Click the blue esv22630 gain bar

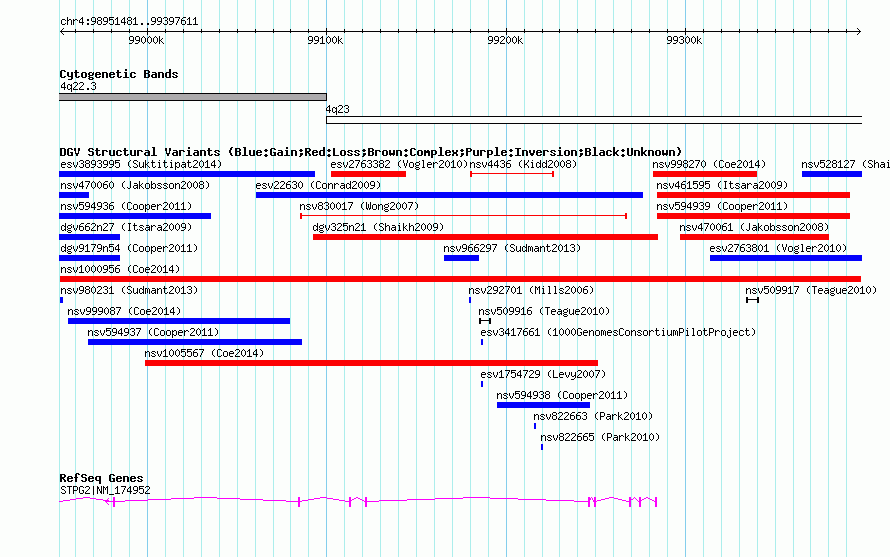click(x=449, y=195)
